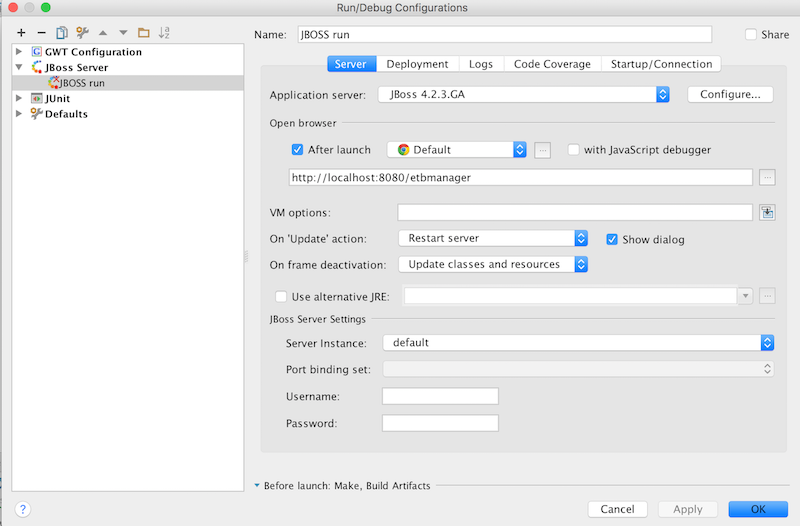
Task: Create new folder in toolbar
Action: 143,33
